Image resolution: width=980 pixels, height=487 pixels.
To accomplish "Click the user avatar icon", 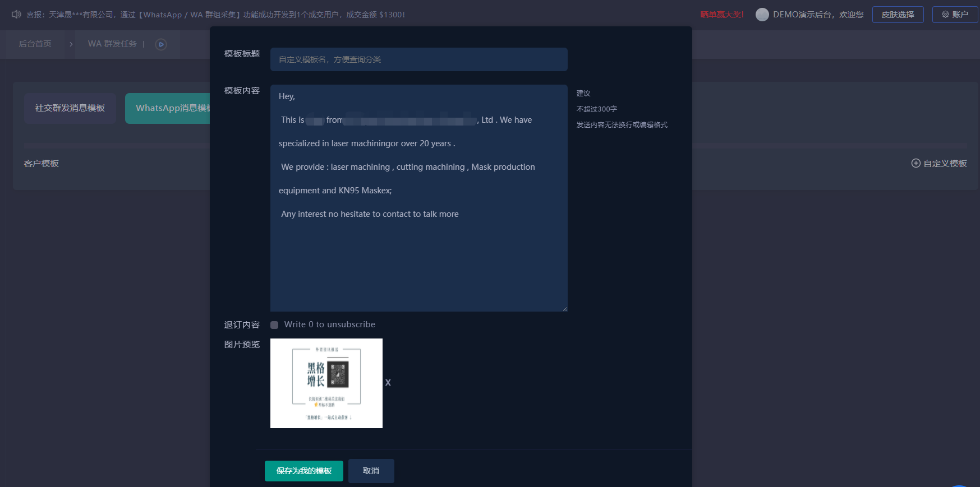I will [762, 15].
